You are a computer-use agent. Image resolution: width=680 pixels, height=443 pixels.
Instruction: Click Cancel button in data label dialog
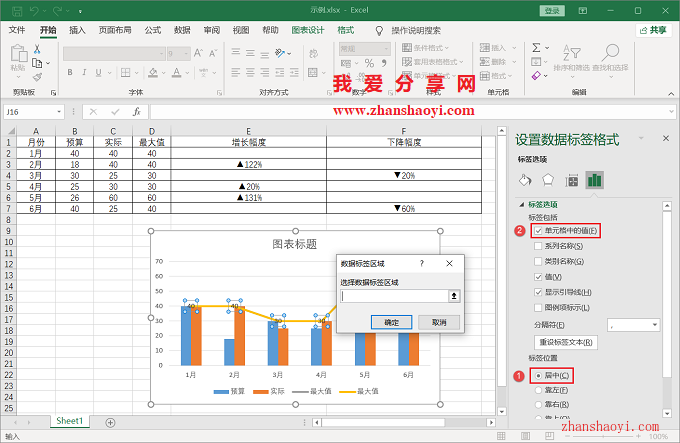point(439,322)
